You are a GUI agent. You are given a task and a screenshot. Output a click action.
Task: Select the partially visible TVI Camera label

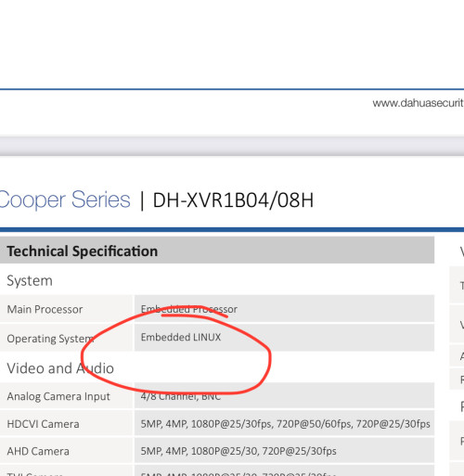pyautogui.click(x=34, y=474)
